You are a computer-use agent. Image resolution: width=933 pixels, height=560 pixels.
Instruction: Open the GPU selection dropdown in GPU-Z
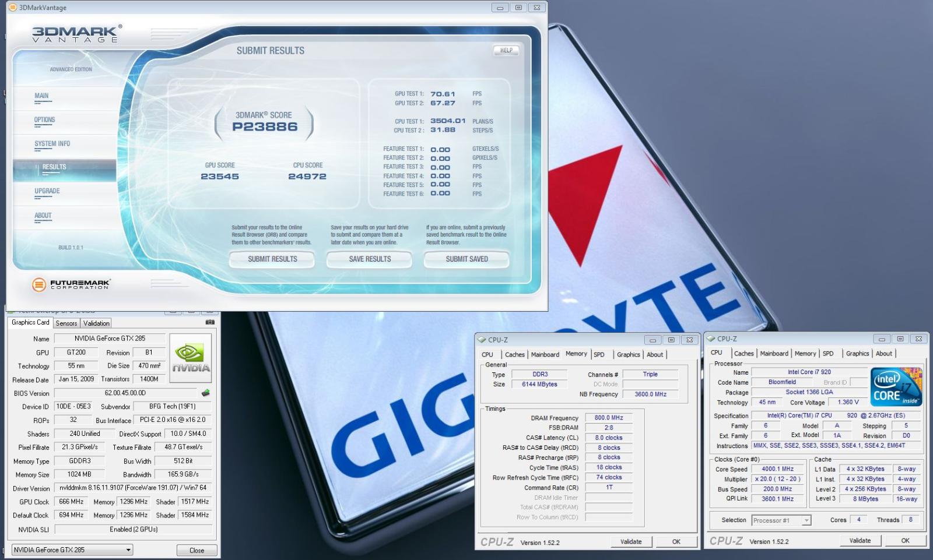click(72, 550)
